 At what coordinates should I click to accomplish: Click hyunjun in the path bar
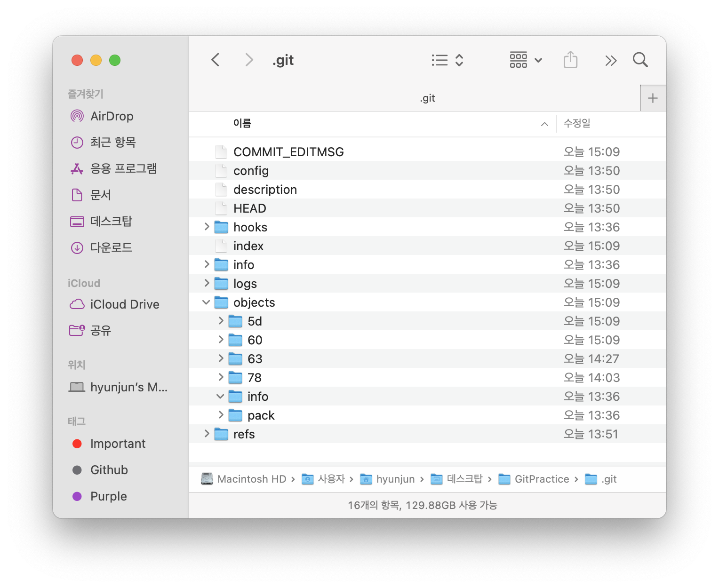[387, 479]
